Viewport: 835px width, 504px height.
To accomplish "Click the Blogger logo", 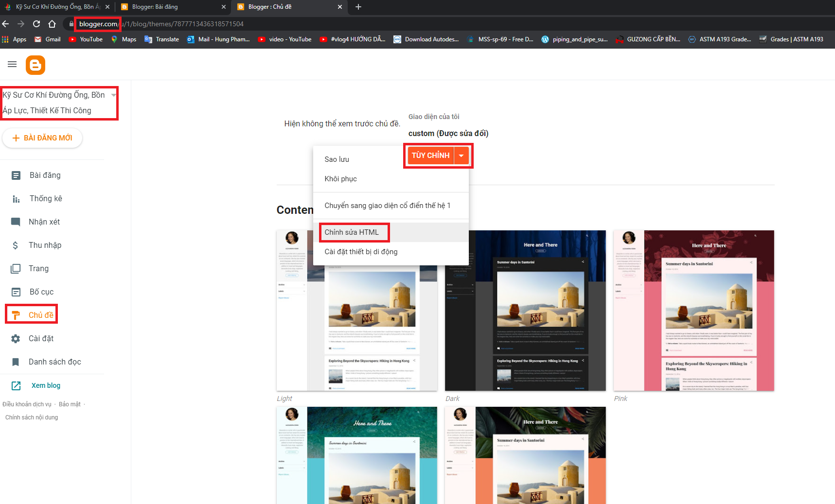I will (35, 65).
